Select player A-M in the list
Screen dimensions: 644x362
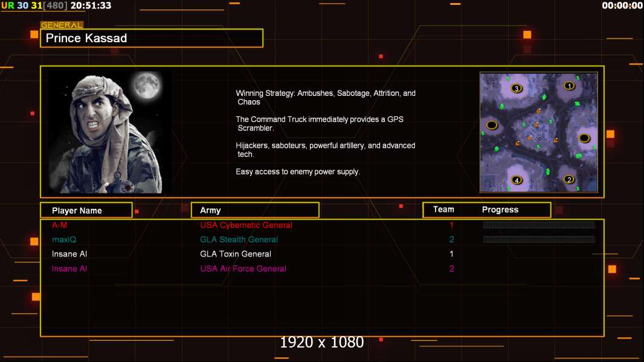click(x=60, y=225)
